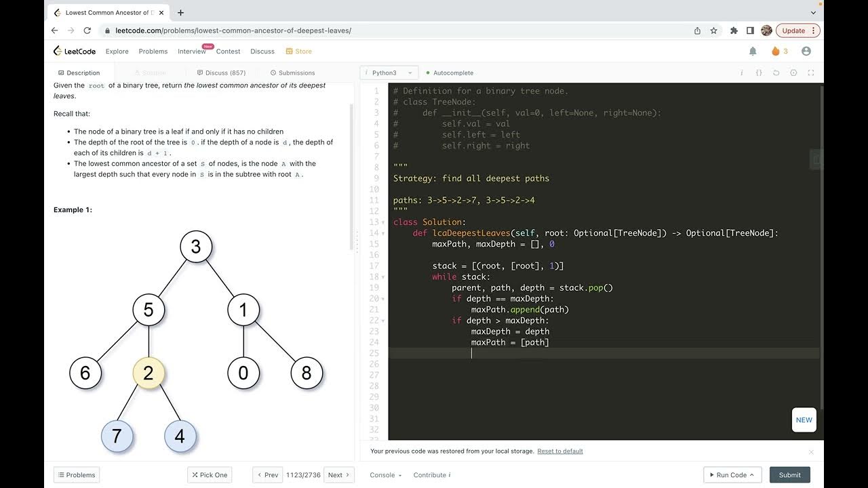Open the Python3 language dropdown
Image resolution: width=868 pixels, height=488 pixels.
coord(389,73)
